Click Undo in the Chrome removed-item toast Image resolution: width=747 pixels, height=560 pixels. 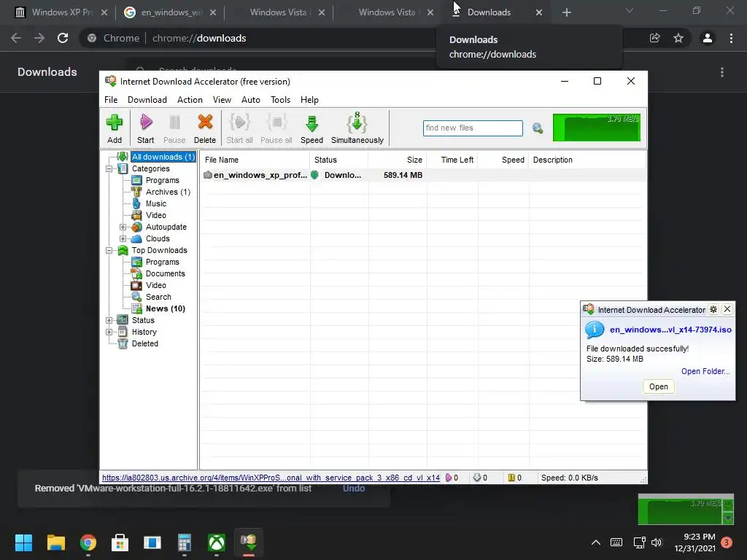coord(354,489)
